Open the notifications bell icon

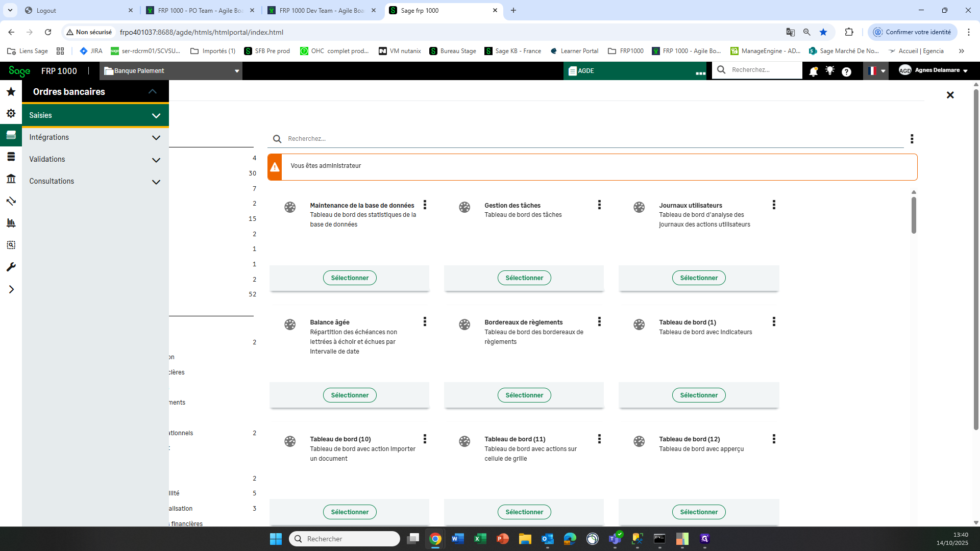tap(813, 71)
